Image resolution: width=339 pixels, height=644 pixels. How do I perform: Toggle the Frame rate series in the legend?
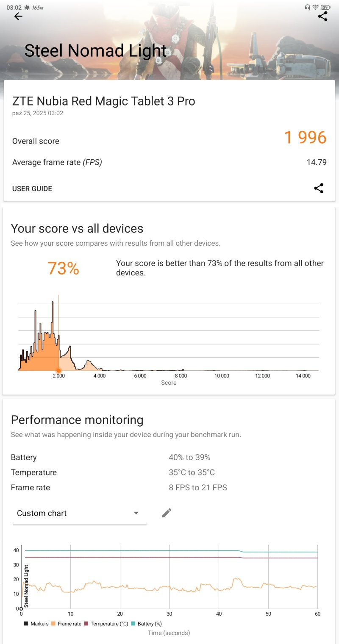(67, 624)
